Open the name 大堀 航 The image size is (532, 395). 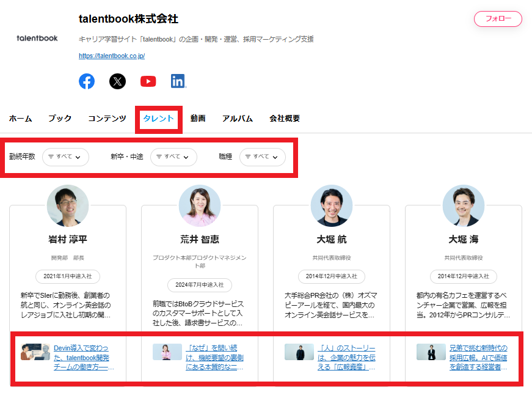point(332,240)
